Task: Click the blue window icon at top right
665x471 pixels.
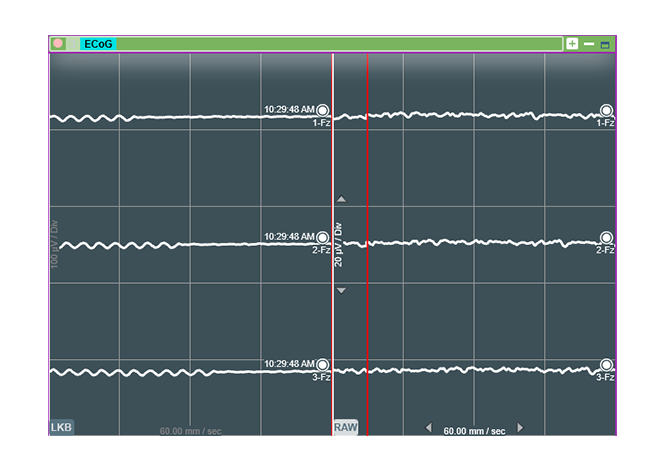Action: (605, 45)
